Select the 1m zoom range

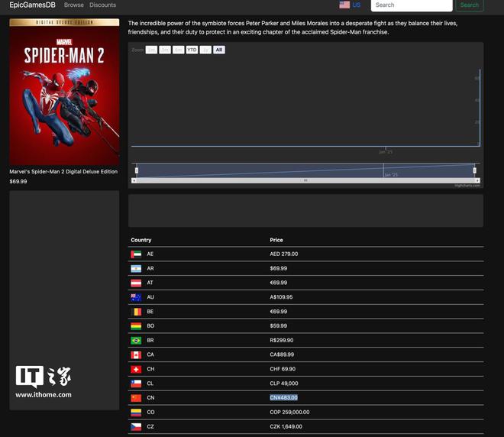pos(151,50)
